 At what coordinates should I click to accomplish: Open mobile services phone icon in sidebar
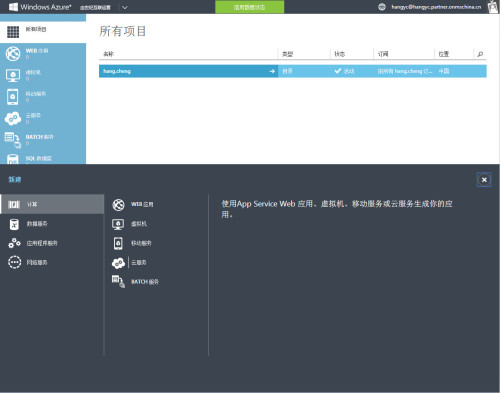[13, 97]
